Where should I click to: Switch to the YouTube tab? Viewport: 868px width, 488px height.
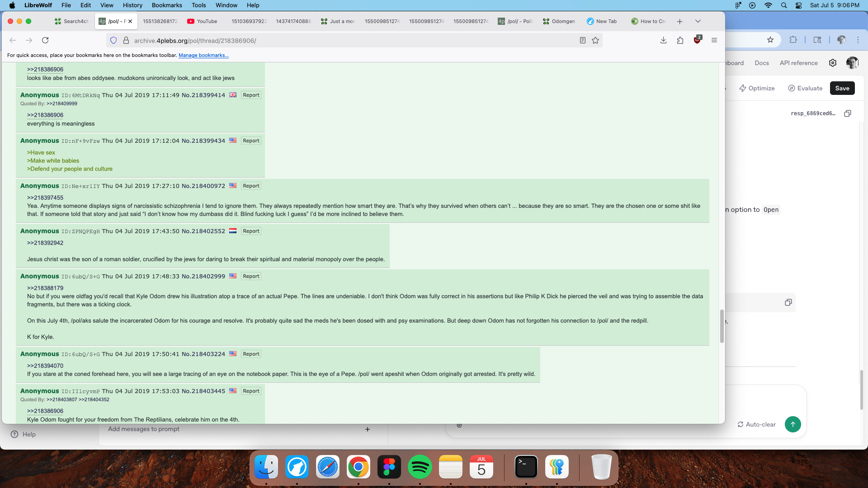pyautogui.click(x=203, y=21)
